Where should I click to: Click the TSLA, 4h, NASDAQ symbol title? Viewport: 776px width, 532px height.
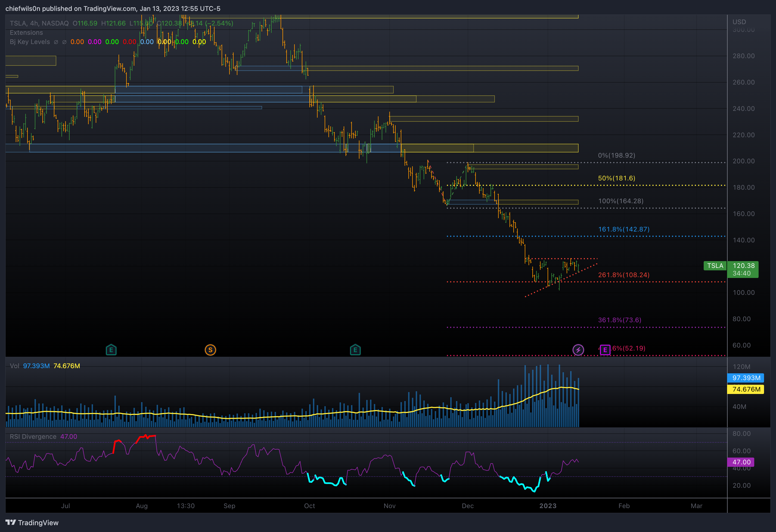(39, 23)
